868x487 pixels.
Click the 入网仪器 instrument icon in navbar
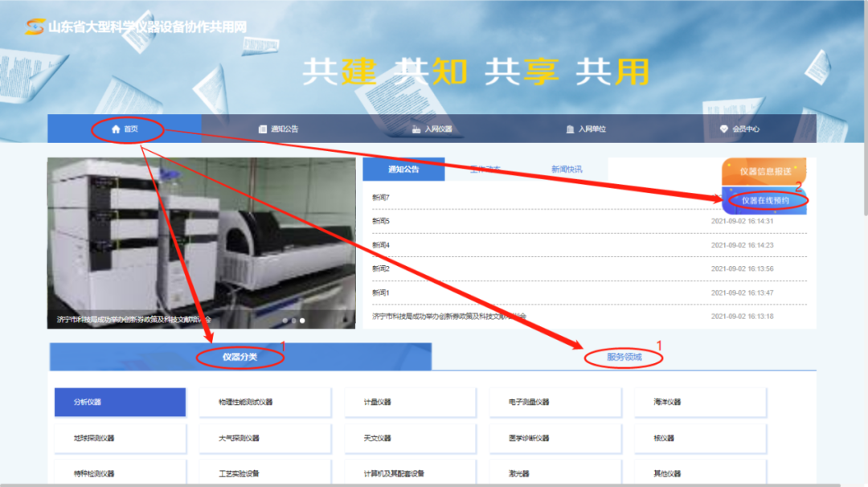416,129
